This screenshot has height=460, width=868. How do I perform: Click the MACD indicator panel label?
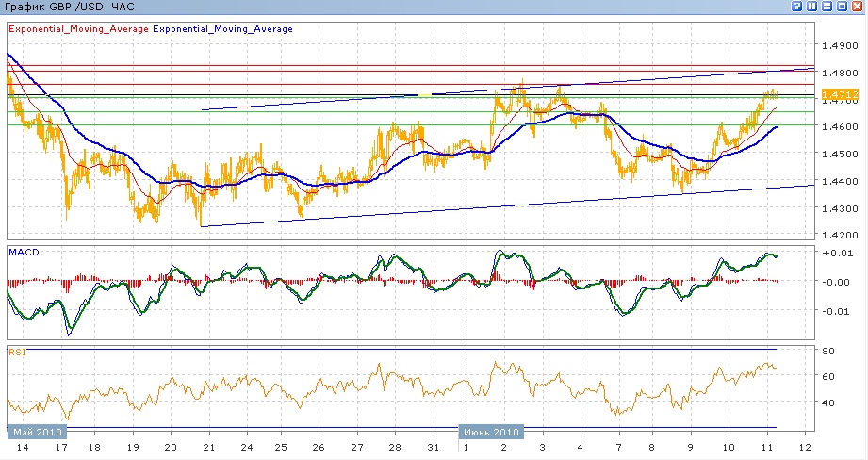[x=23, y=252]
